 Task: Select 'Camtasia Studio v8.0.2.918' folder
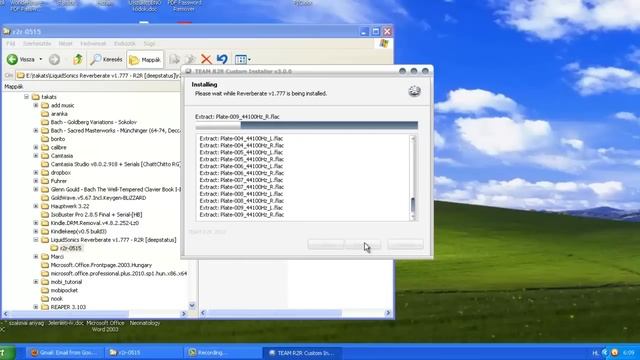[116, 164]
